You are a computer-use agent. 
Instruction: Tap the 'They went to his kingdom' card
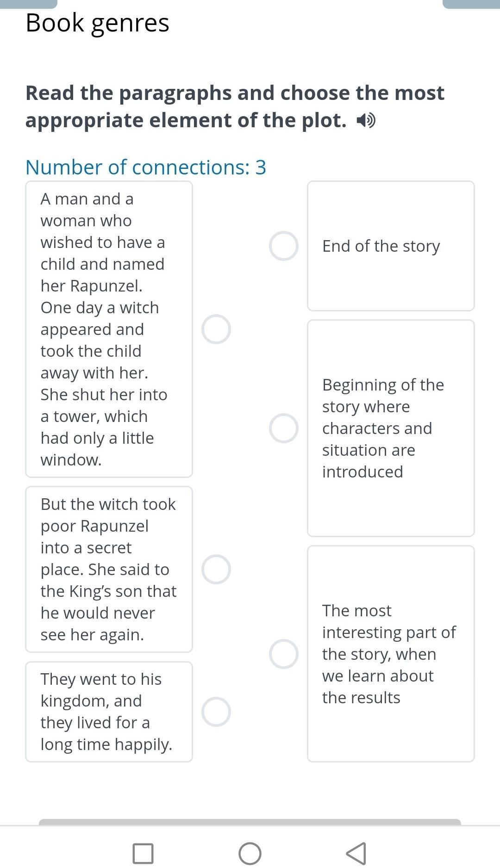[x=109, y=712]
